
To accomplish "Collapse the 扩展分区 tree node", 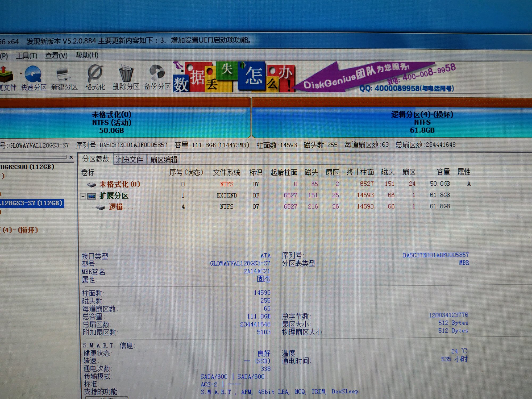I will 83,196.
